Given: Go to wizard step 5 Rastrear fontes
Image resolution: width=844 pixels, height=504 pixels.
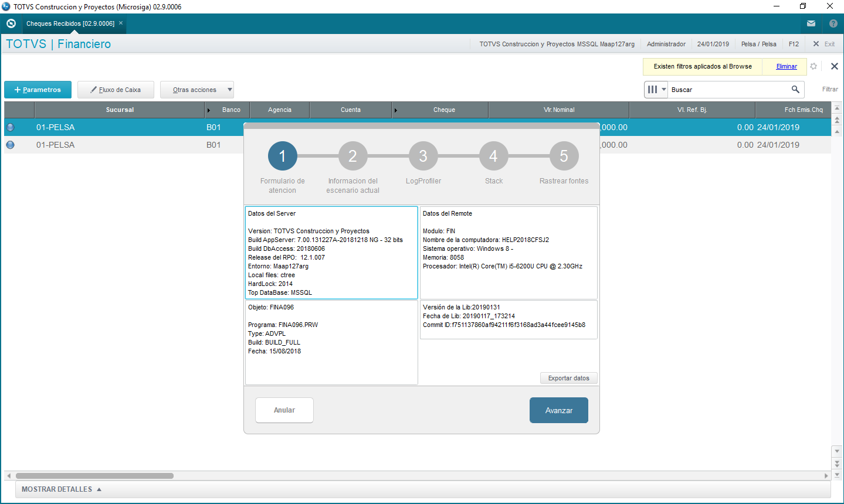Looking at the screenshot, I should click(x=564, y=156).
